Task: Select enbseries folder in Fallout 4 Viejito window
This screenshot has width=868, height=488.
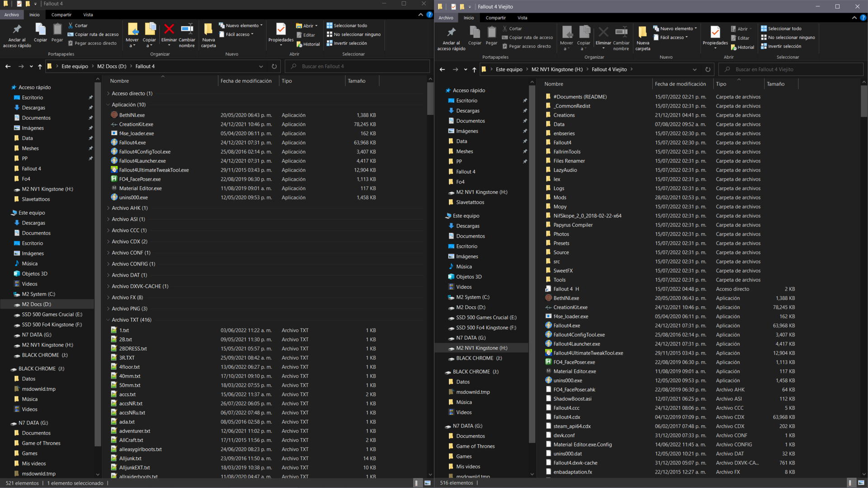Action: (x=564, y=134)
